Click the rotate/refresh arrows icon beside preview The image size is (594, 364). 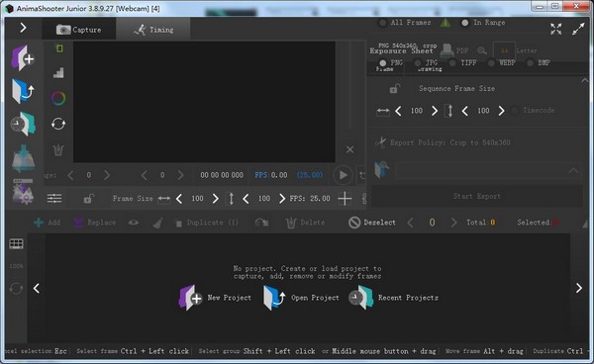(58, 124)
